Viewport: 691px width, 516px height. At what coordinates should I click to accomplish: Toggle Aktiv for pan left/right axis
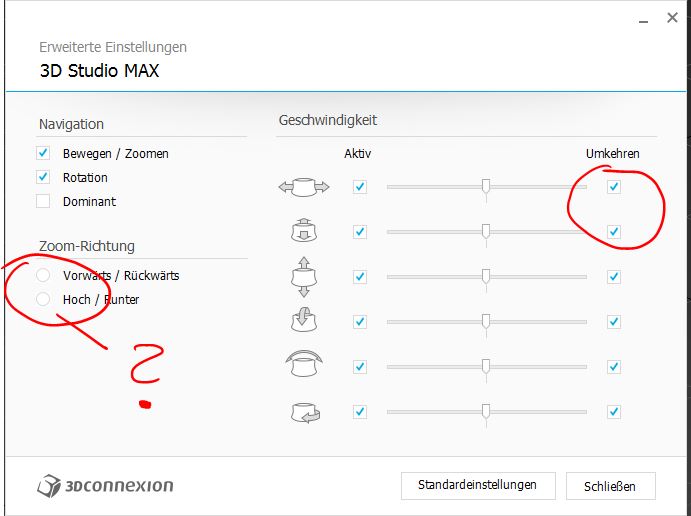pos(360,187)
